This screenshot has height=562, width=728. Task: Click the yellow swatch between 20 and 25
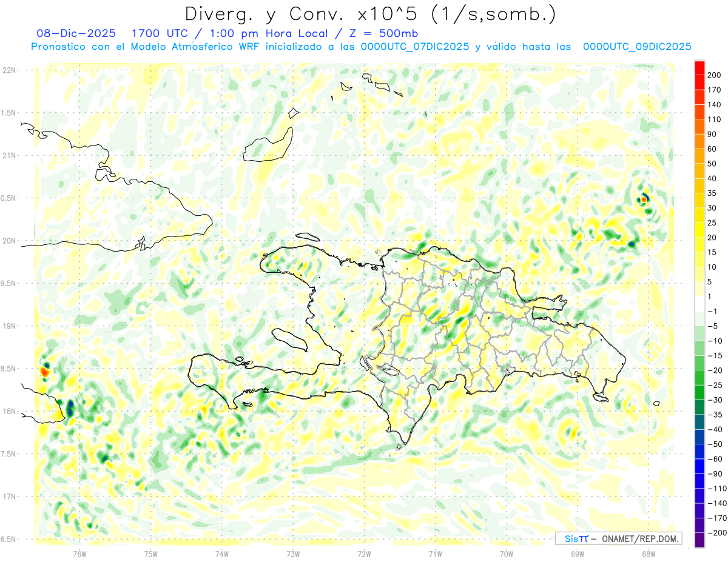[699, 230]
